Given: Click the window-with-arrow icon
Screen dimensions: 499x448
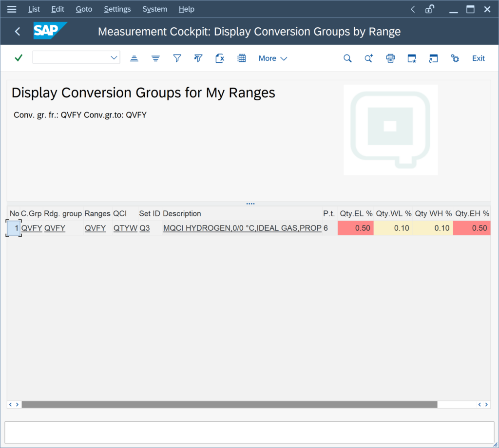Looking at the screenshot, I should tap(433, 58).
